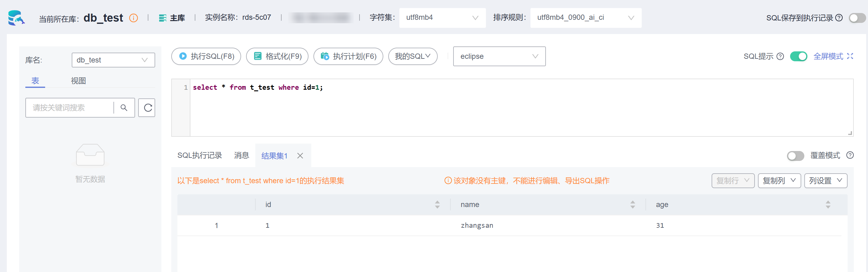This screenshot has width=868, height=272.
Task: Close the 结果集1 tab
Action: tap(300, 156)
